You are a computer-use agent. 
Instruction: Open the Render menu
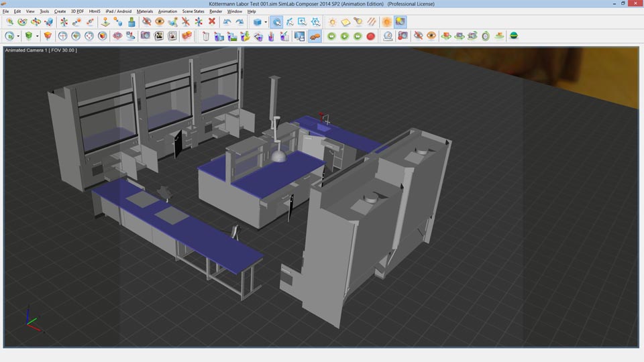215,11
